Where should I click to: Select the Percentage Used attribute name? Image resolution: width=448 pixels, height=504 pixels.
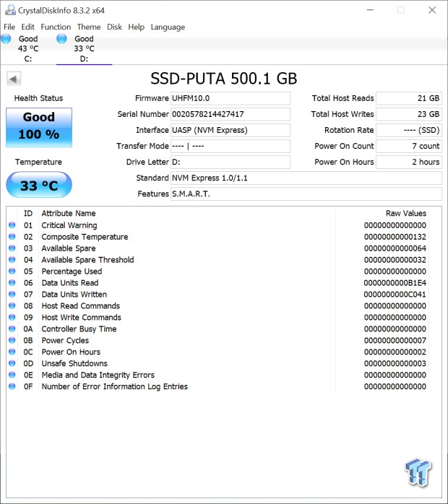pos(72,271)
